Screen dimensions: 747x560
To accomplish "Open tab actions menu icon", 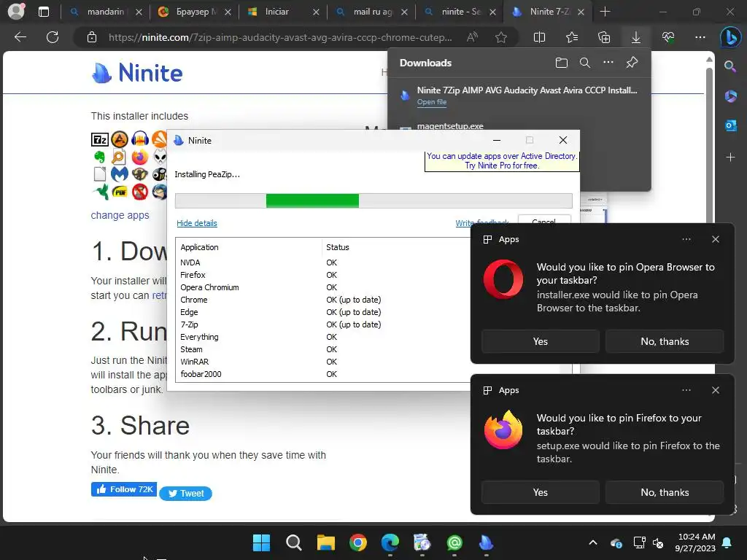I will pos(43,12).
